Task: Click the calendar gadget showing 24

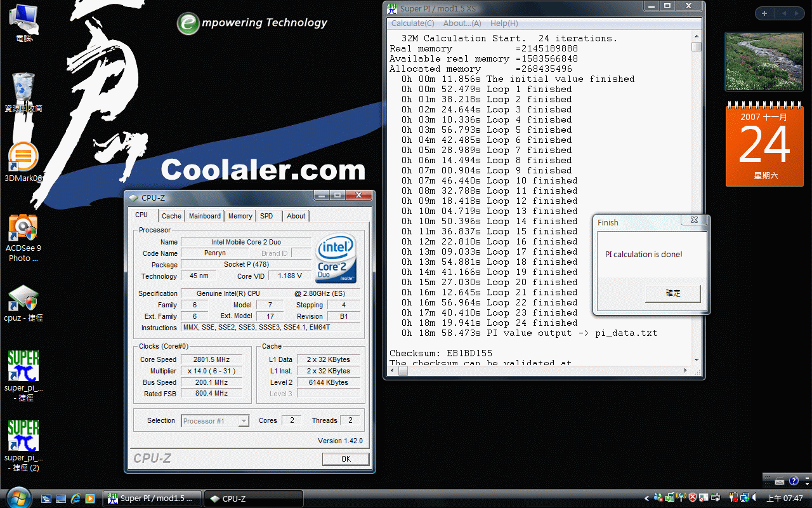Action: coord(764,144)
